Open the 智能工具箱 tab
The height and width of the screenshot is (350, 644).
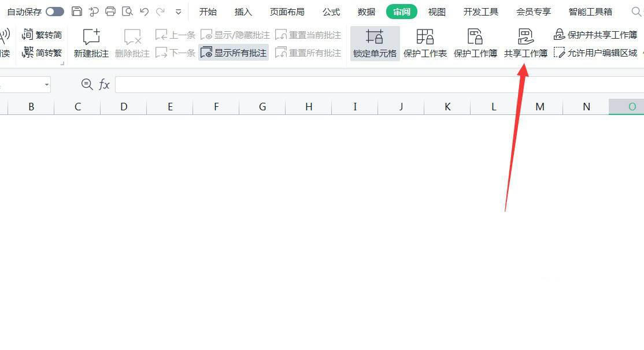pos(590,12)
